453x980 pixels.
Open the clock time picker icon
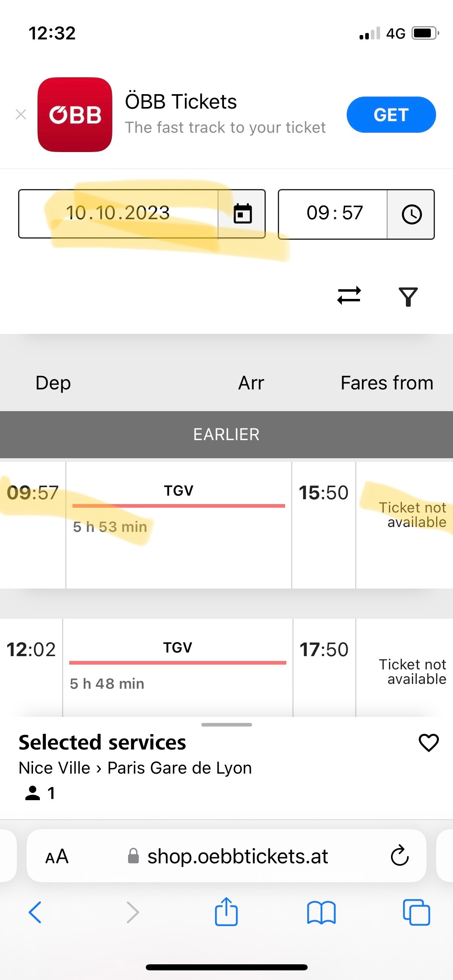pos(412,214)
